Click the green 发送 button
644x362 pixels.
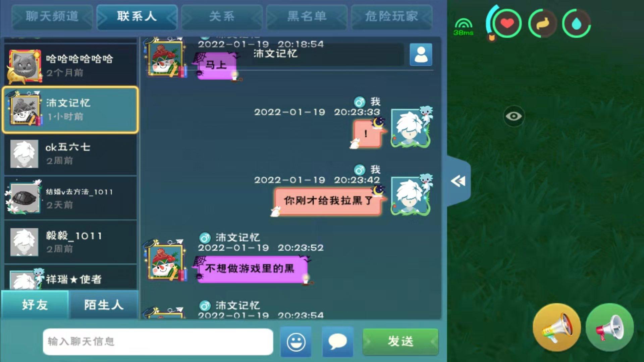pos(400,342)
